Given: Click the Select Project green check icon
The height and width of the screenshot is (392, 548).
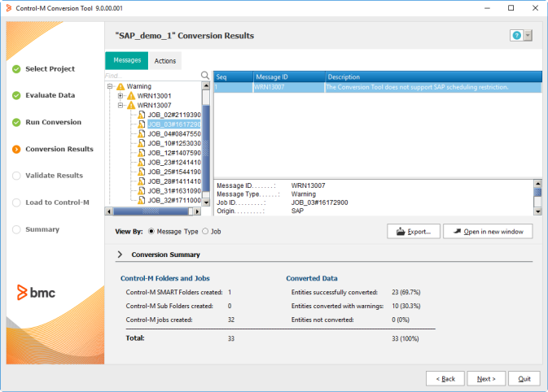Looking at the screenshot, I should tap(16, 69).
